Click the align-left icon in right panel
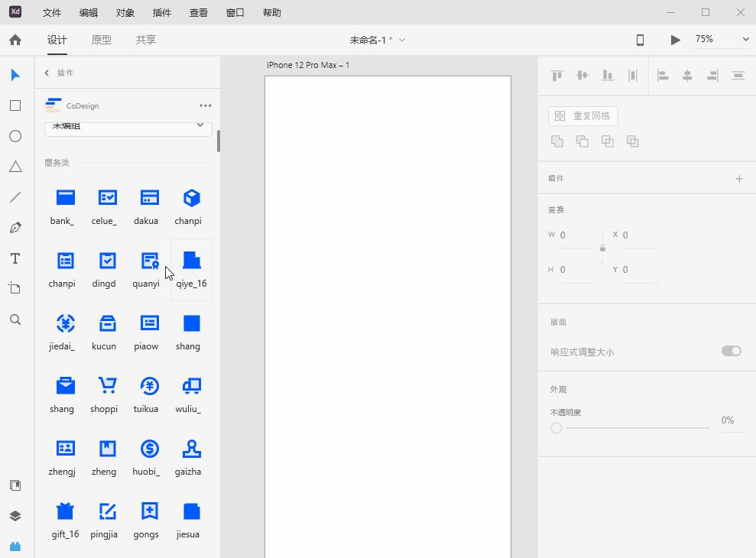 (663, 75)
